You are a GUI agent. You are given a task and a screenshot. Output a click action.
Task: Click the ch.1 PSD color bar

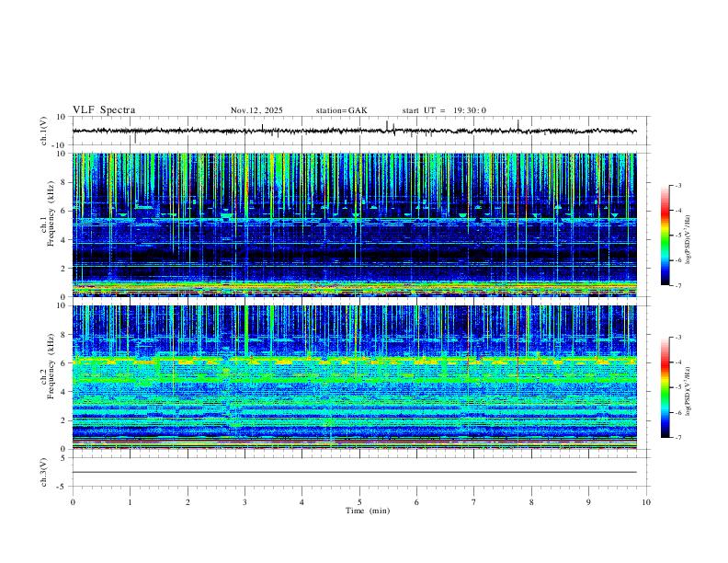[x=665, y=236]
